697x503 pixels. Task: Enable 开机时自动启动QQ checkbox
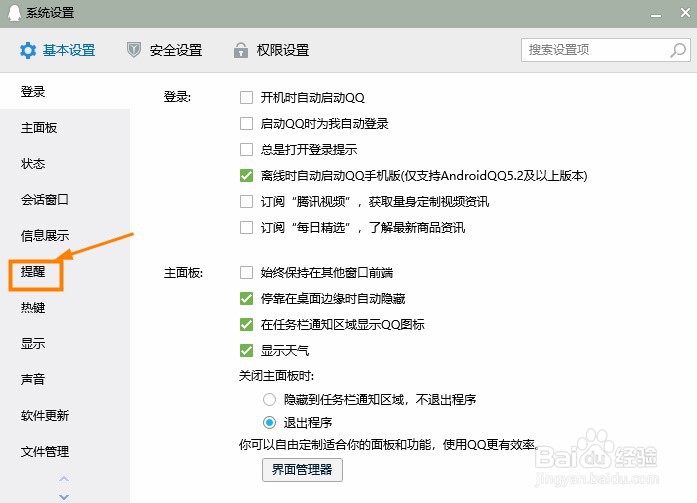[246, 97]
